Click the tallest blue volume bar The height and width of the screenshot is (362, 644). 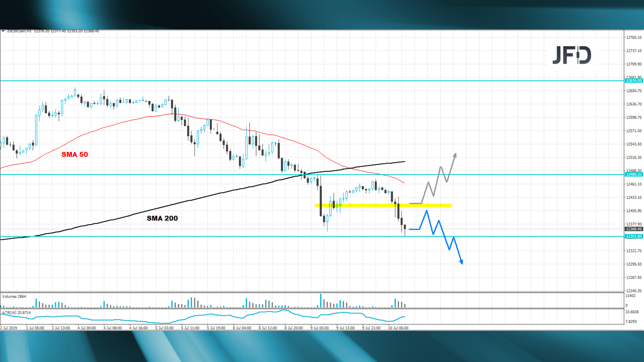(x=321, y=300)
